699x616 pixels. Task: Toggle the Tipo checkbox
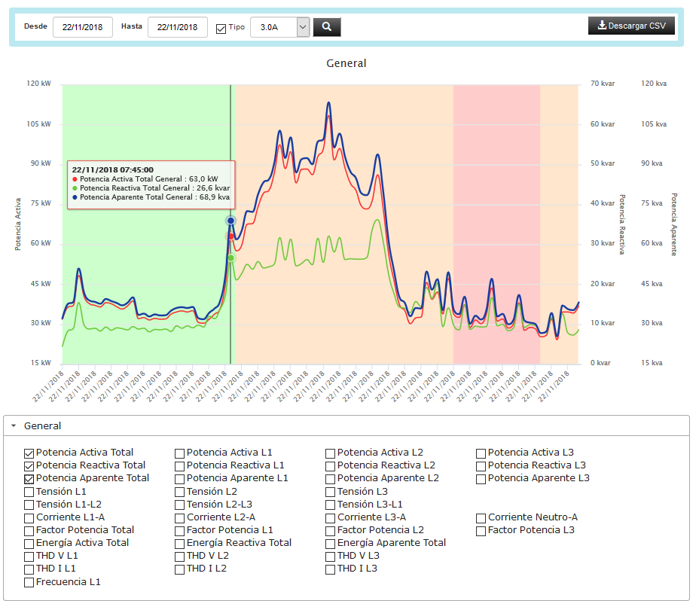click(221, 28)
